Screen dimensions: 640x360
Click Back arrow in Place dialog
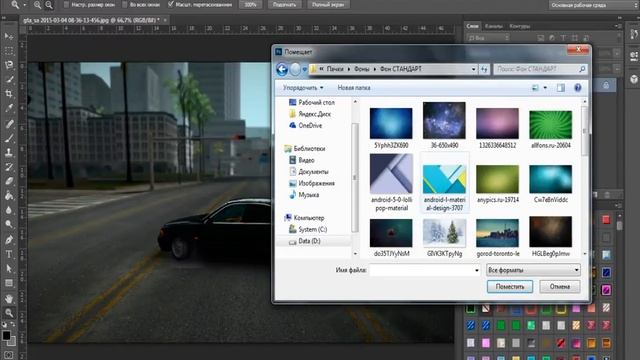point(282,69)
